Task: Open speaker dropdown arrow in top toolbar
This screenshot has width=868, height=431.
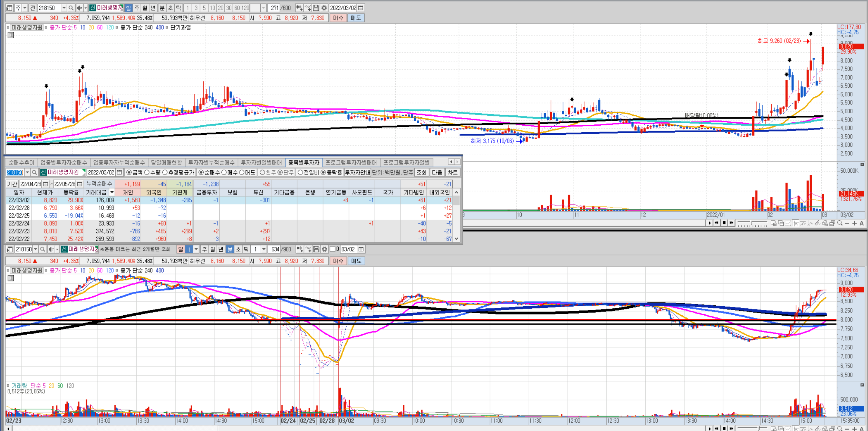Action: click(x=85, y=8)
